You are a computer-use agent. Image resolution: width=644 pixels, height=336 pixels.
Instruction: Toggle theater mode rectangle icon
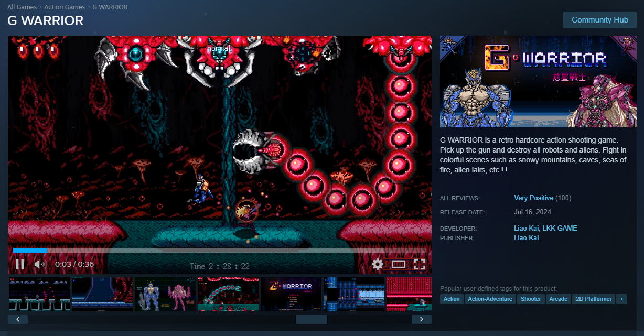(x=399, y=264)
